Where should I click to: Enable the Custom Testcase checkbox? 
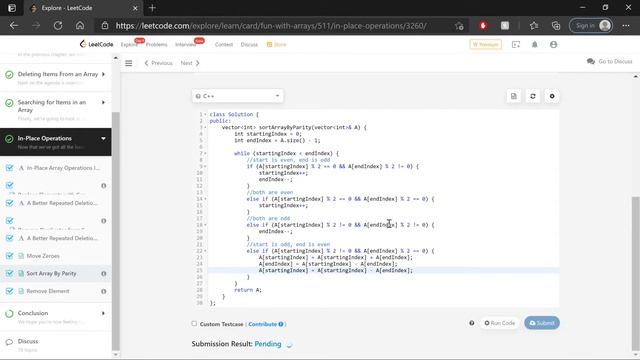194,324
